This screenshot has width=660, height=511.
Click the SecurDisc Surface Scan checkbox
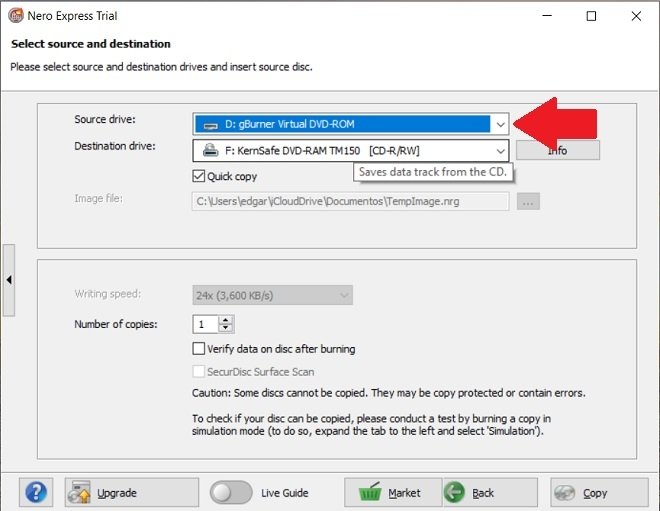click(x=199, y=372)
